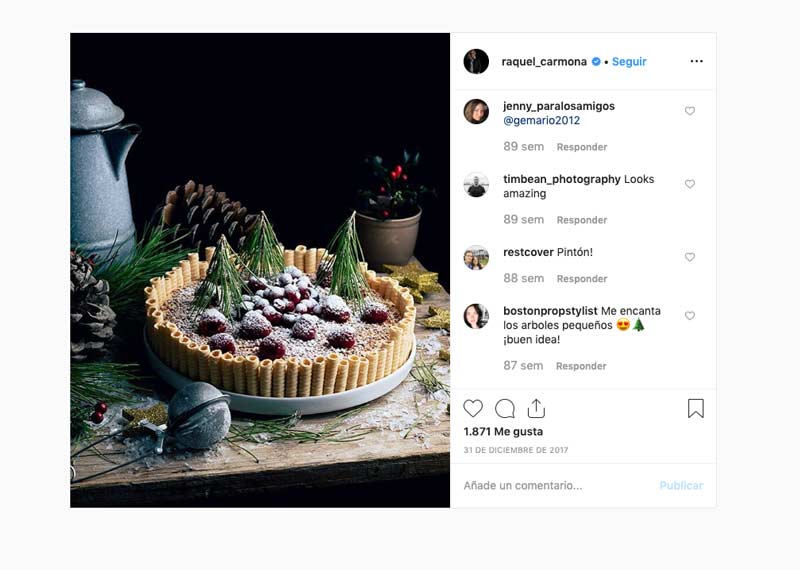The width and height of the screenshot is (800, 570).
Task: View the 1.871 Me gusta likes list
Action: (503, 431)
